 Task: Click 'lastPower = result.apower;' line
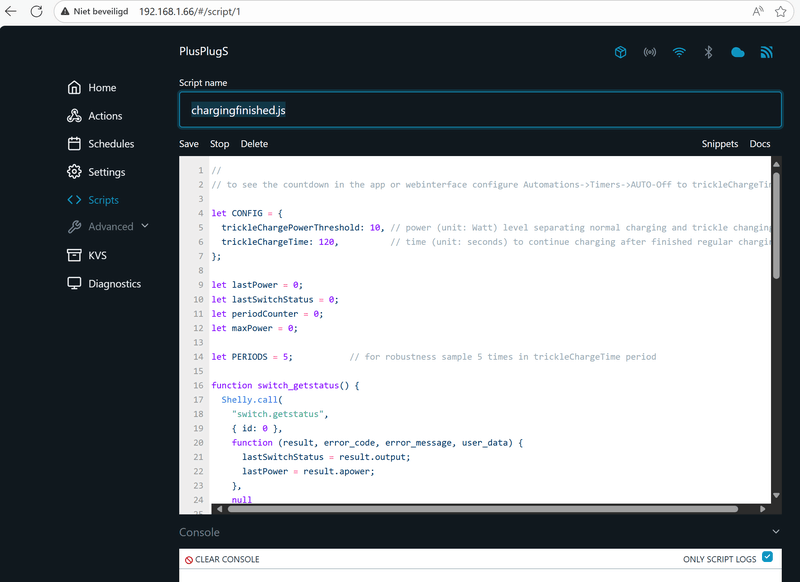(x=308, y=471)
